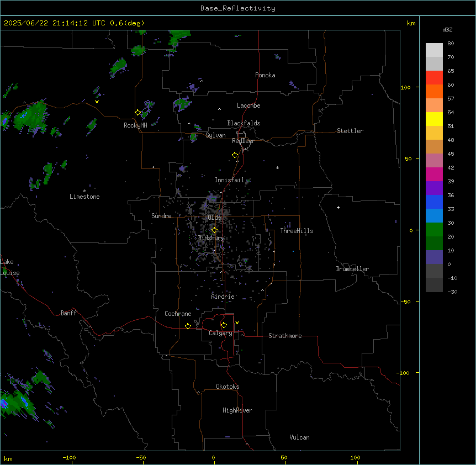Select the Vulcan label
The height and width of the screenshot is (465, 476).
(299, 437)
